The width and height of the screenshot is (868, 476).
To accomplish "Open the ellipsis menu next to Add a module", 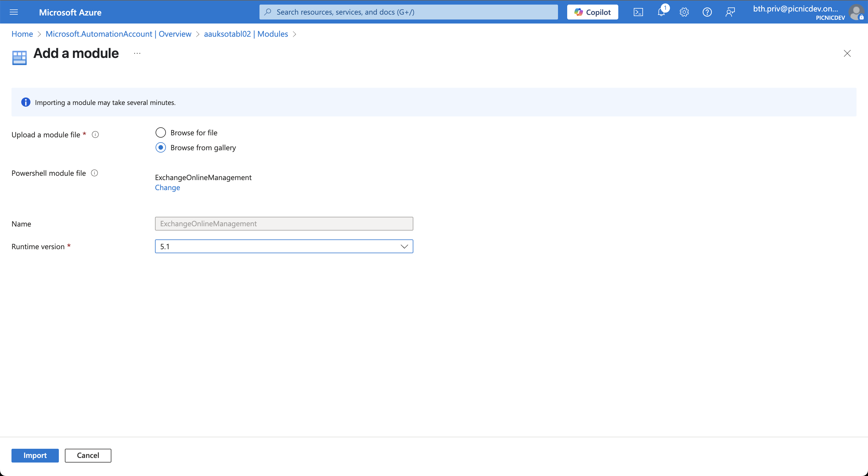I will pos(137,53).
